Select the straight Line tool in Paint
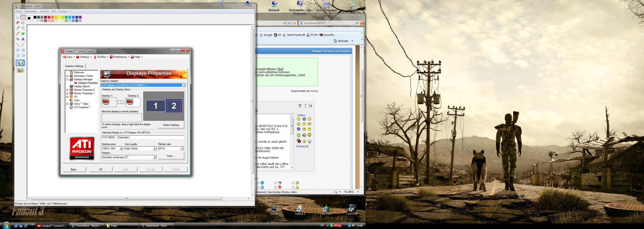This screenshot has height=229, width=644. coord(18,45)
